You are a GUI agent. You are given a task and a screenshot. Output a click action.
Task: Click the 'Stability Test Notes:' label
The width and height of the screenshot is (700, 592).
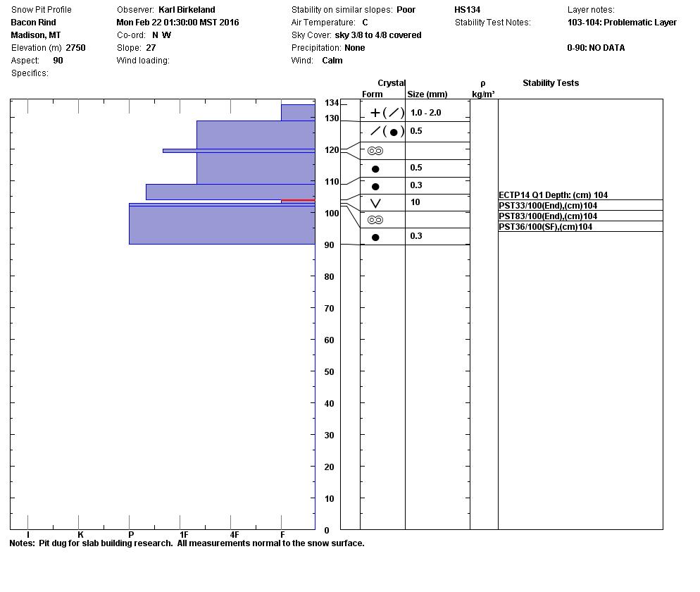(493, 23)
